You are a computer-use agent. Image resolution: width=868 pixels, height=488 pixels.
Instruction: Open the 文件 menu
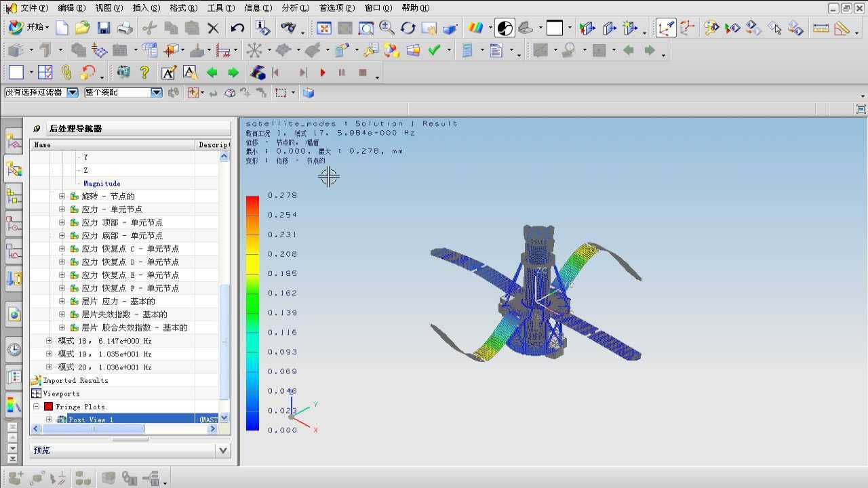[x=34, y=8]
